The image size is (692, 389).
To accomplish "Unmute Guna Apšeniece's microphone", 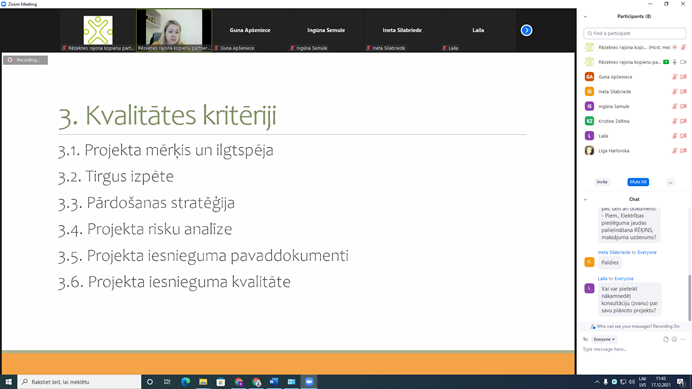I will 674,77.
